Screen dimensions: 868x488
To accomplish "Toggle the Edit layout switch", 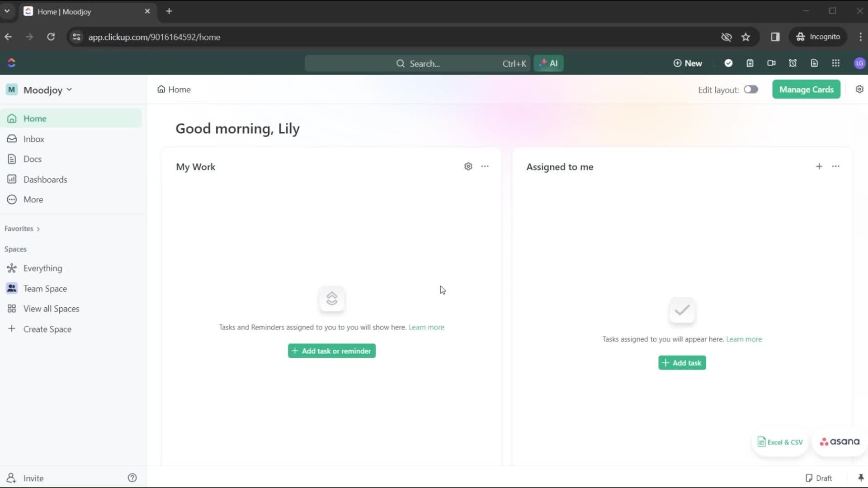I will point(750,89).
